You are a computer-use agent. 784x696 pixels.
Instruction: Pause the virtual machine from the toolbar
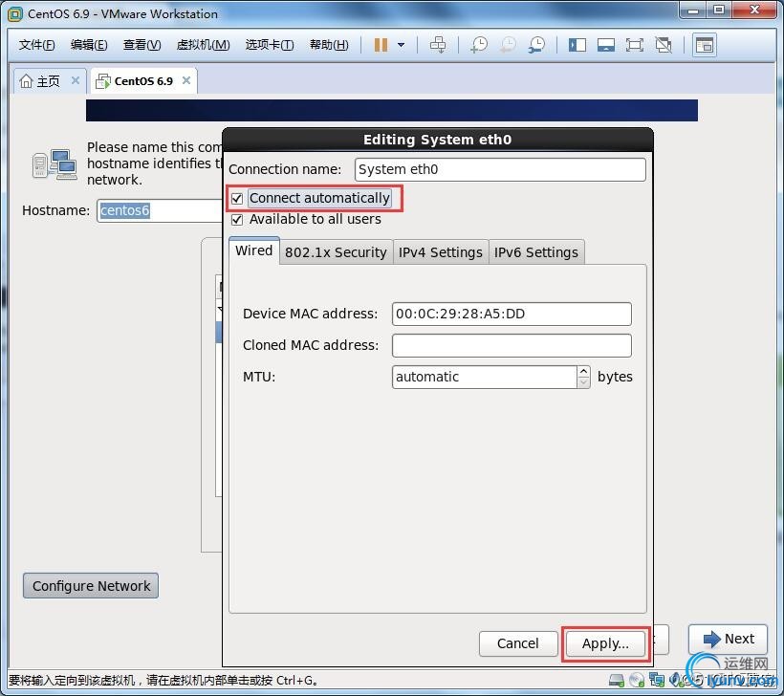point(381,45)
